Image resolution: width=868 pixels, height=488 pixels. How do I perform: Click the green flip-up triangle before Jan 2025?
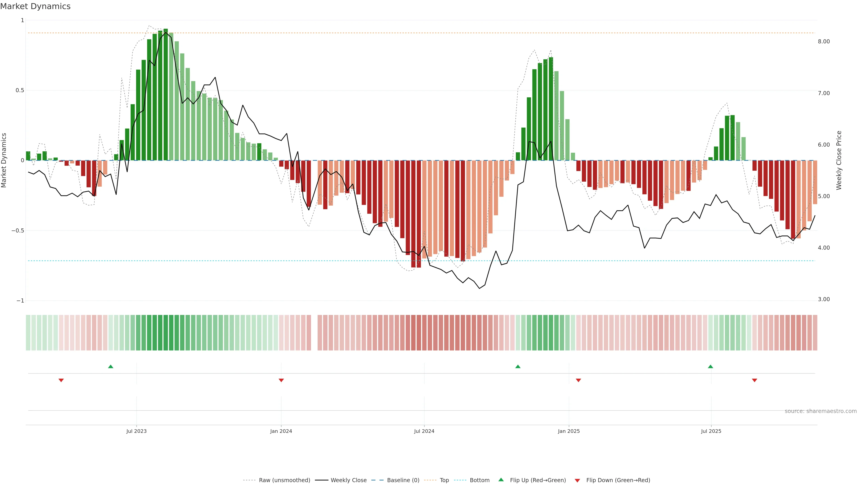click(x=518, y=366)
